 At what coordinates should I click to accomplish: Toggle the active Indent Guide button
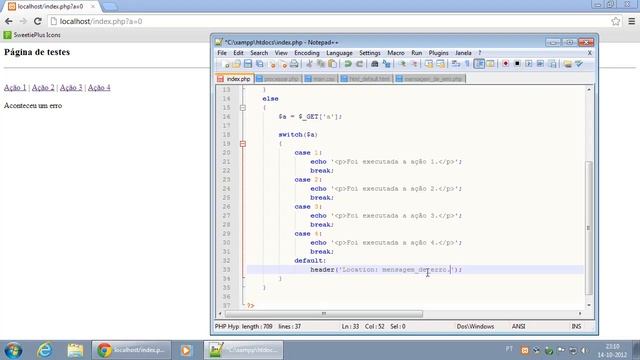(479, 64)
